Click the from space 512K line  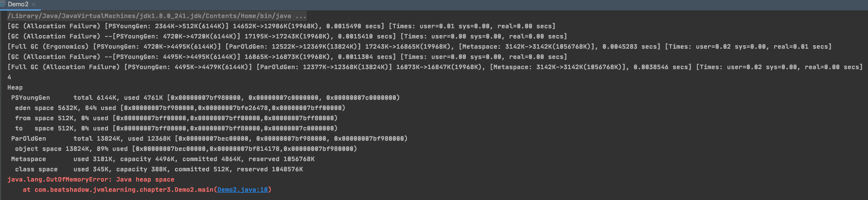[177, 118]
